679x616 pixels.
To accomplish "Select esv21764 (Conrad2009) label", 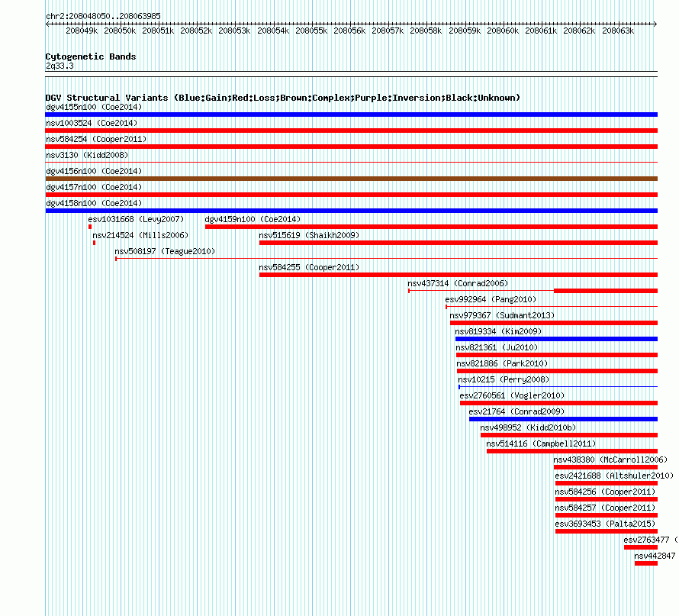I will click(516, 411).
